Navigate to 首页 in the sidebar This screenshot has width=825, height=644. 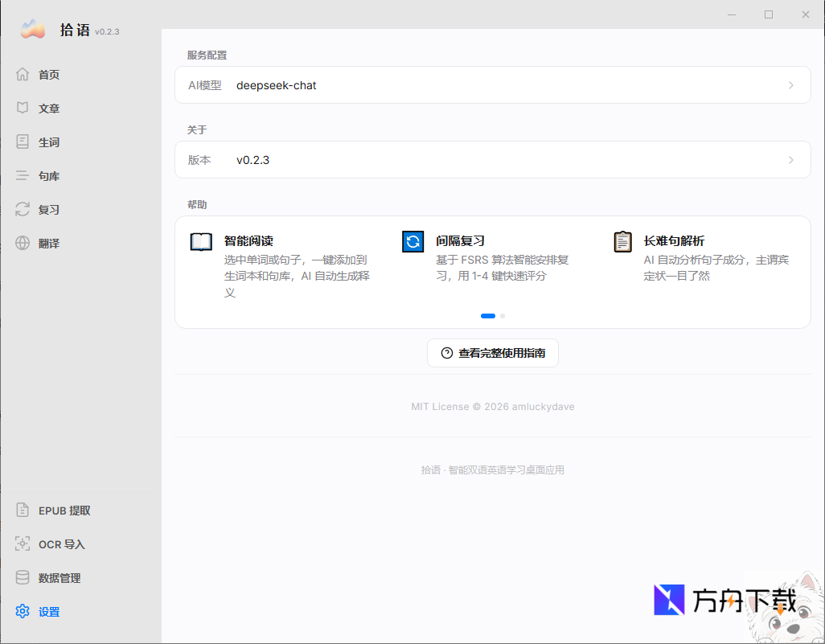pyautogui.click(x=23, y=74)
